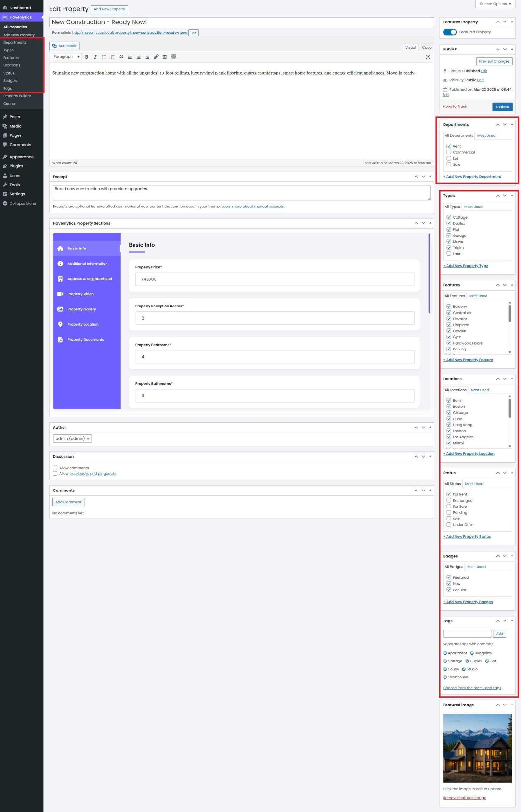Open Property Gallery section
Image resolution: width=521 pixels, height=812 pixels.
81,309
